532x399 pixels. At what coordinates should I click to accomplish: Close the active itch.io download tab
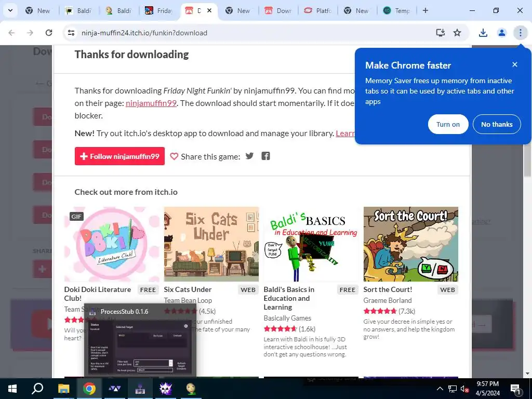(x=209, y=10)
